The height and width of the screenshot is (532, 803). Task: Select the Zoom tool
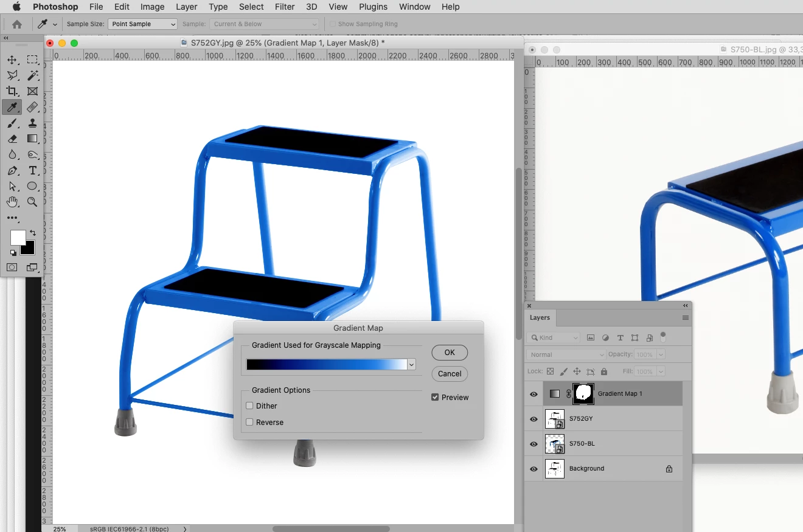32,202
